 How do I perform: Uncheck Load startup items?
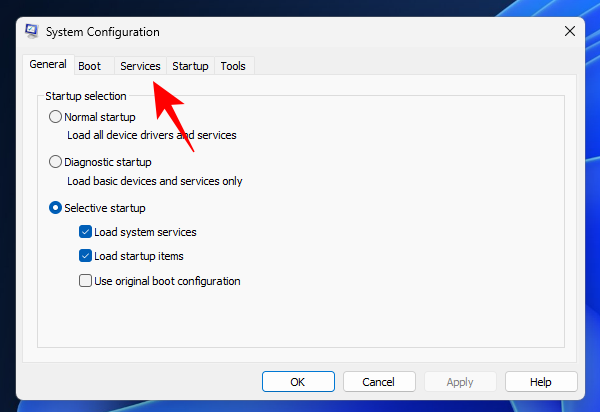click(x=85, y=256)
